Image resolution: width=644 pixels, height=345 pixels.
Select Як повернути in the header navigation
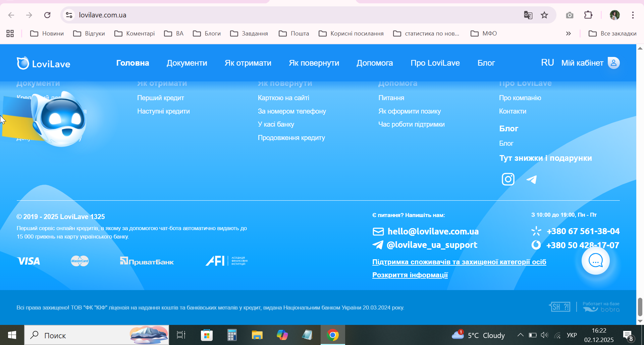tap(314, 63)
